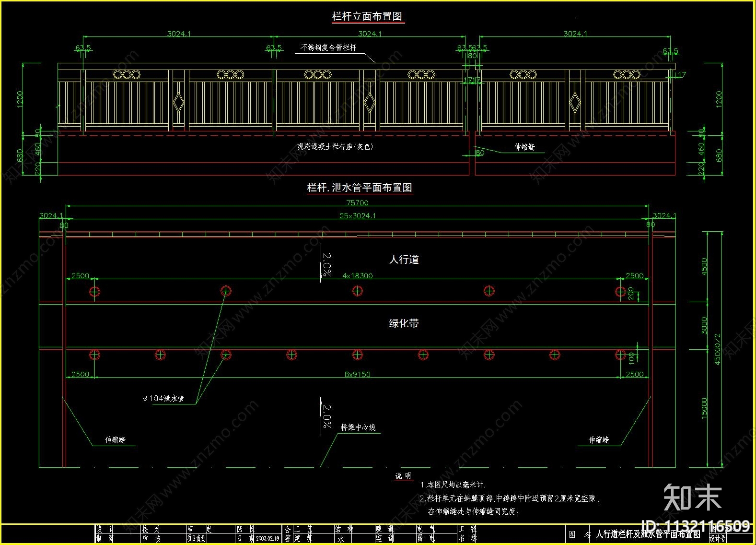Click the 75700 overall dimension text
The image size is (756, 545).
tap(357, 203)
